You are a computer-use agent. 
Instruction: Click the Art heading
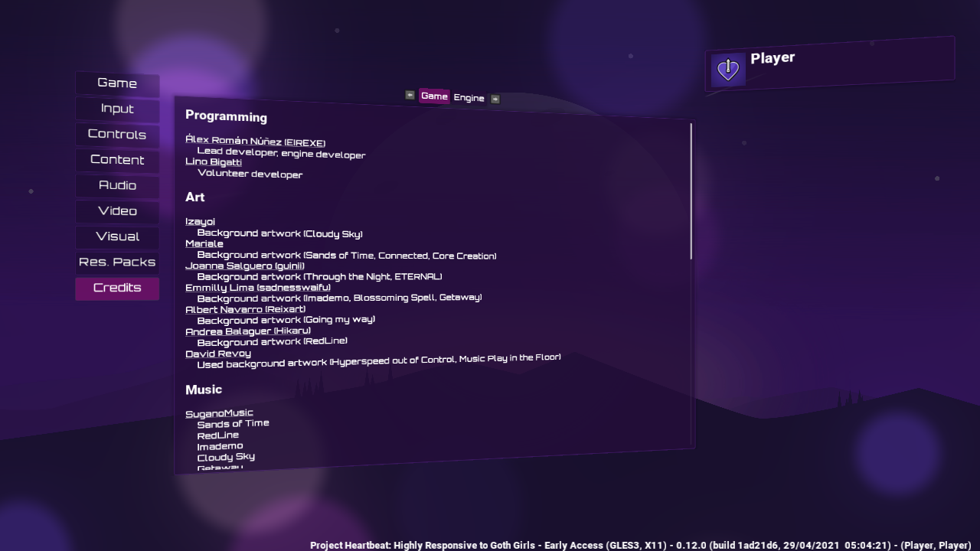pos(195,197)
